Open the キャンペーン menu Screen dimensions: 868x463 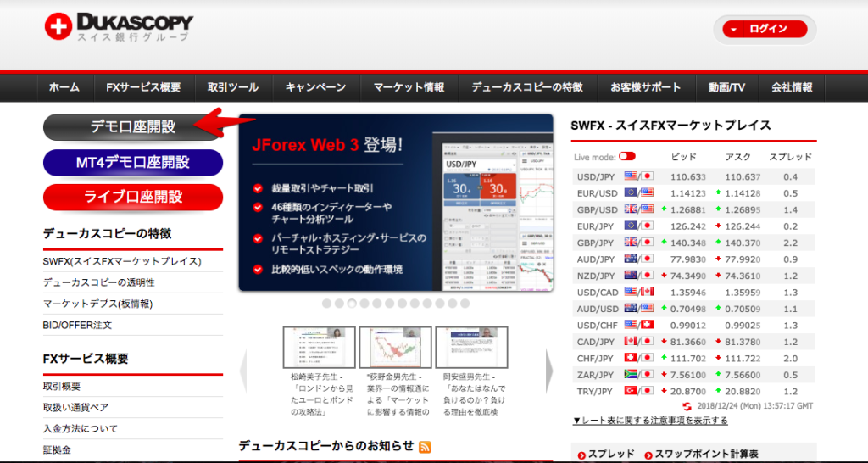(x=316, y=87)
